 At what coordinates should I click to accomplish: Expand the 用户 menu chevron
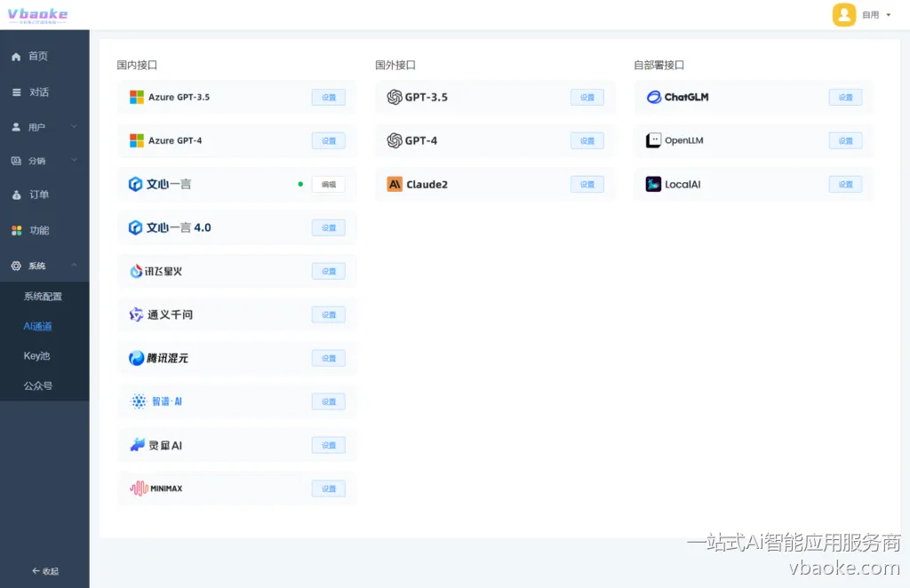75,126
